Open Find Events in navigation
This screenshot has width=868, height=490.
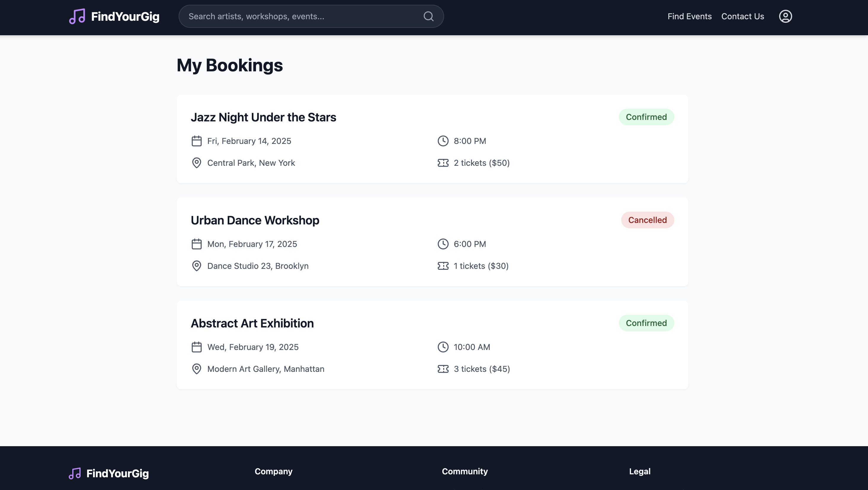point(689,17)
